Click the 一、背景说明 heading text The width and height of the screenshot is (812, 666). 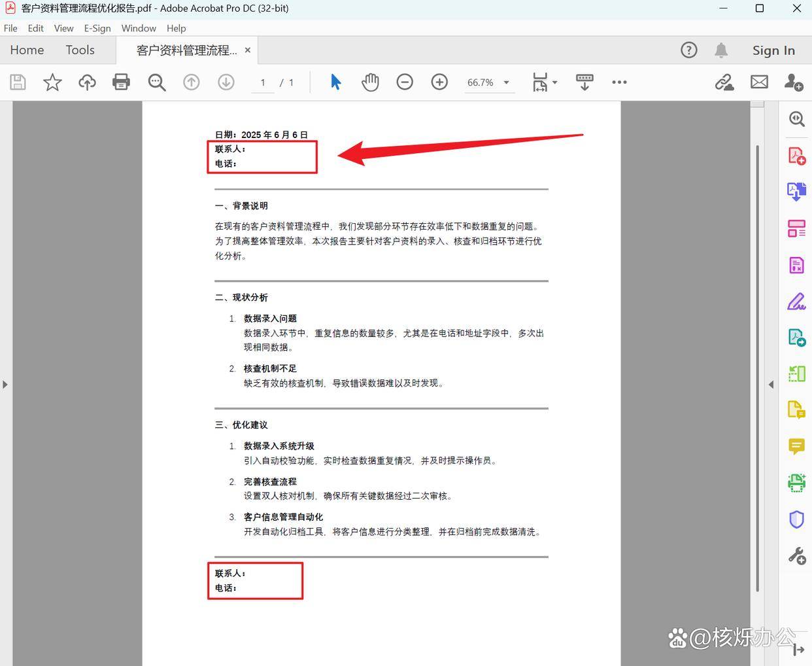coord(241,205)
